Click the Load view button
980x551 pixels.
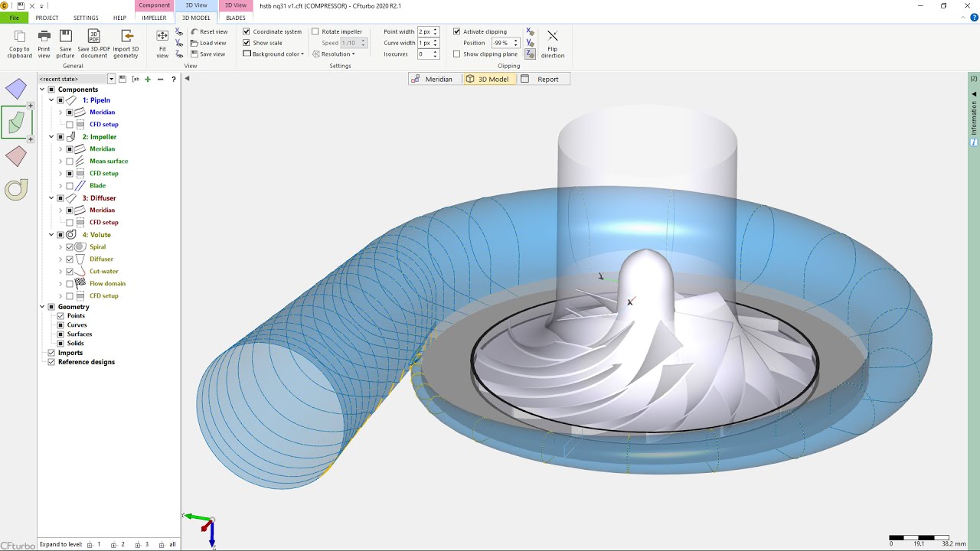(208, 43)
